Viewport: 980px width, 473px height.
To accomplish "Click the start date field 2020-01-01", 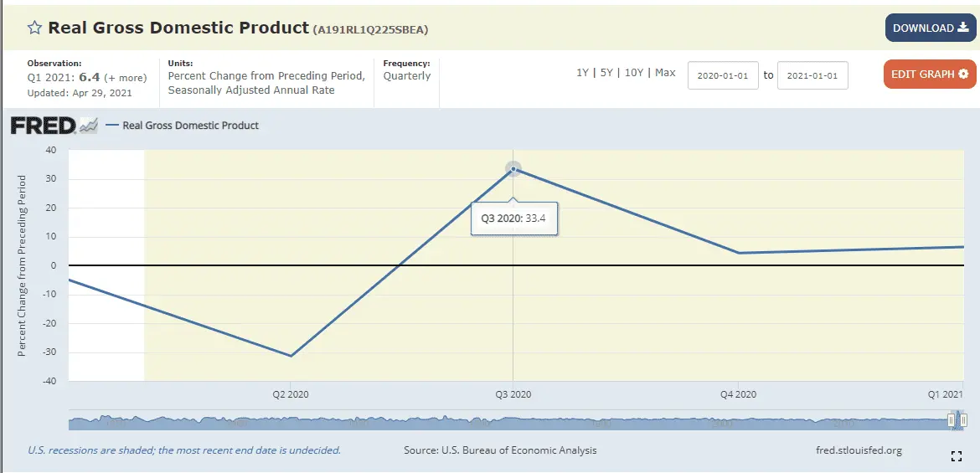I will point(723,75).
